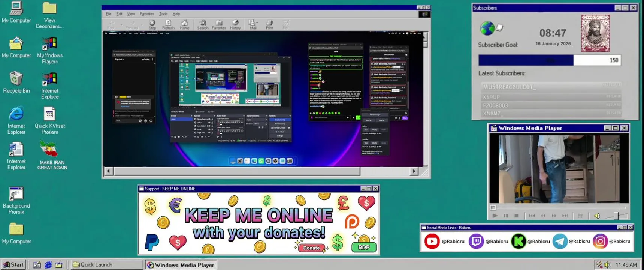
Task: Open Internet Explorer with the blue e icon
Action: [16, 120]
